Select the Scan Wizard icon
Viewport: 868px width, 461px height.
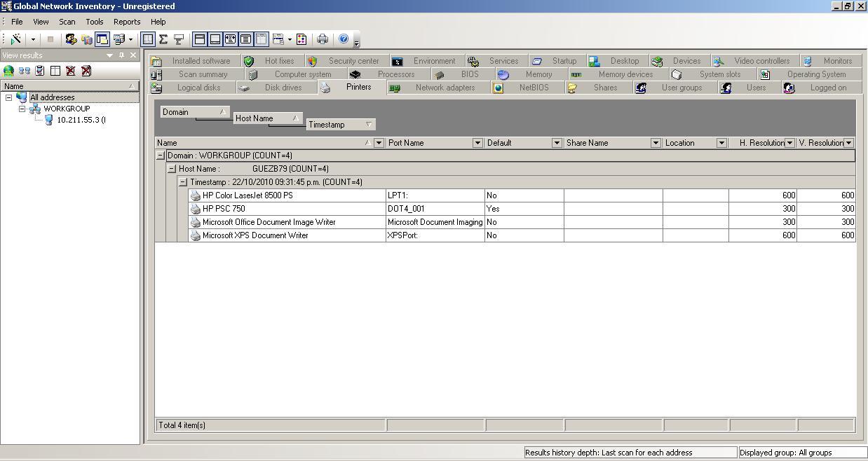tap(15, 39)
